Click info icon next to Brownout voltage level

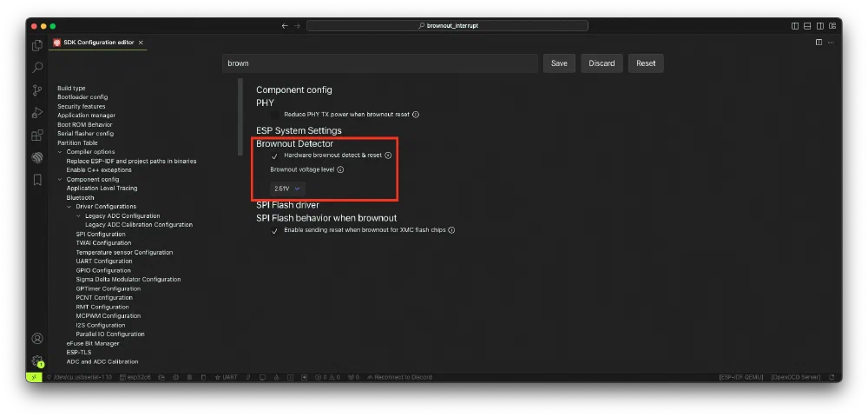[340, 169]
